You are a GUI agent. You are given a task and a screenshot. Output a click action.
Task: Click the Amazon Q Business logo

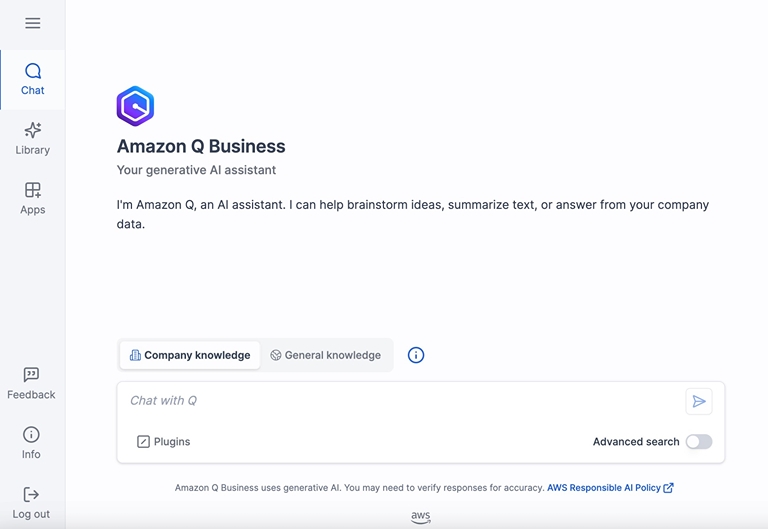pyautogui.click(x=135, y=106)
